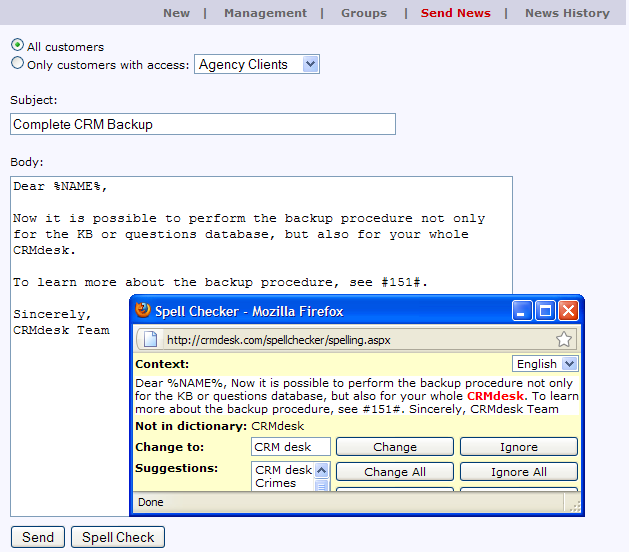This screenshot has width=629, height=552.
Task: Select the CRM desk suggestion in list
Action: (x=284, y=469)
